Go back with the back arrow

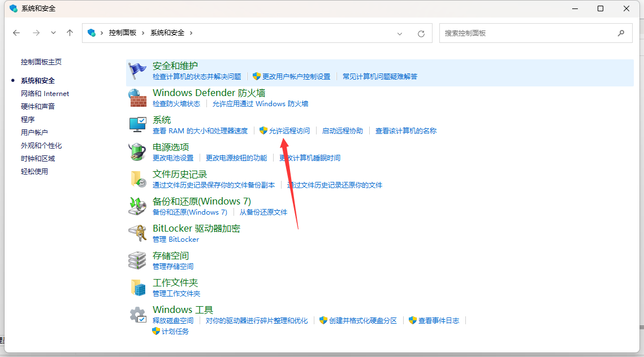coord(16,33)
